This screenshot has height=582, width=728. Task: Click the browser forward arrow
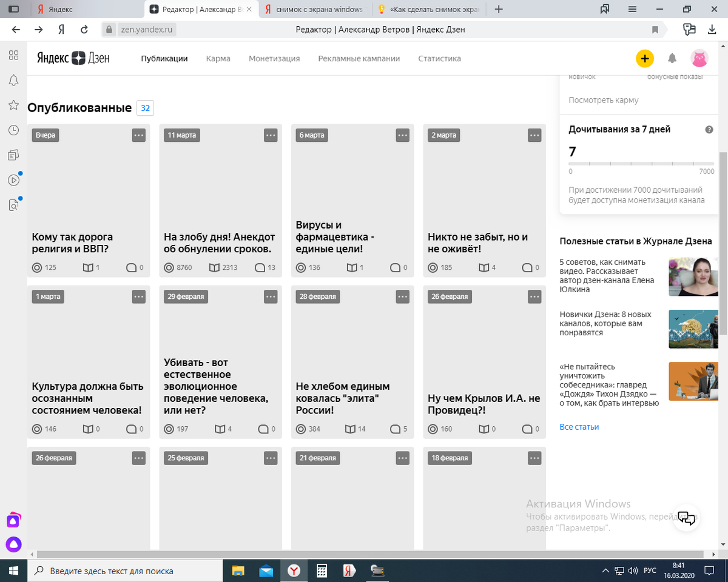pyautogui.click(x=39, y=29)
